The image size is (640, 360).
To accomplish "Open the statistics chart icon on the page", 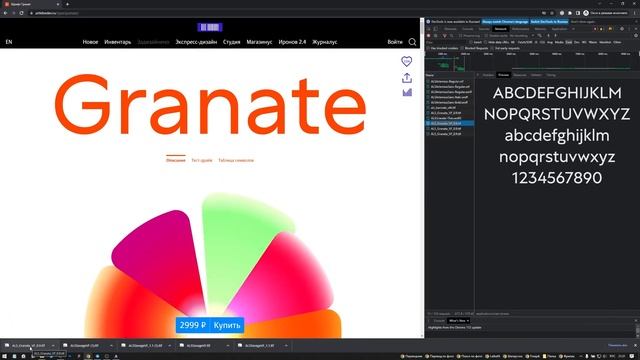I will coord(407,92).
